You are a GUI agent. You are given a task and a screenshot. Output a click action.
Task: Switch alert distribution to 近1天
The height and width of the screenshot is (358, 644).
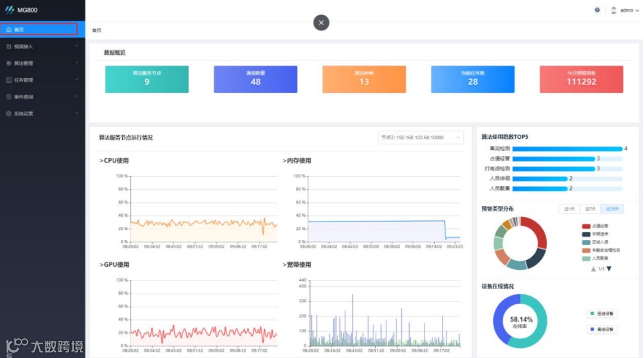point(569,208)
